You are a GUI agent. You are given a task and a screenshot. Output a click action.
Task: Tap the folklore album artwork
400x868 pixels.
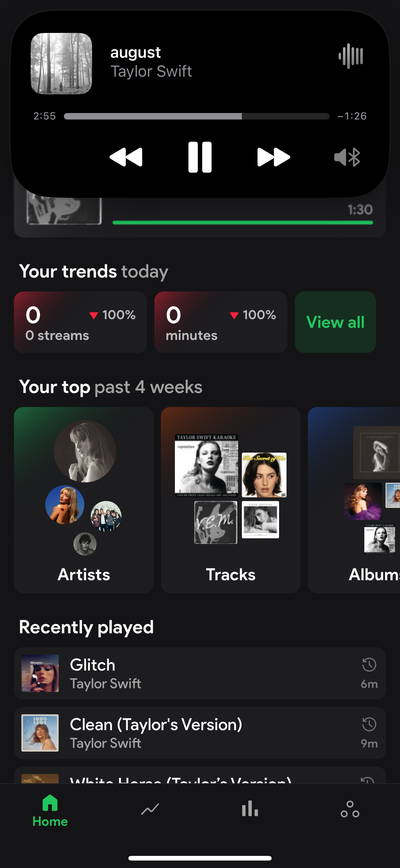click(61, 63)
